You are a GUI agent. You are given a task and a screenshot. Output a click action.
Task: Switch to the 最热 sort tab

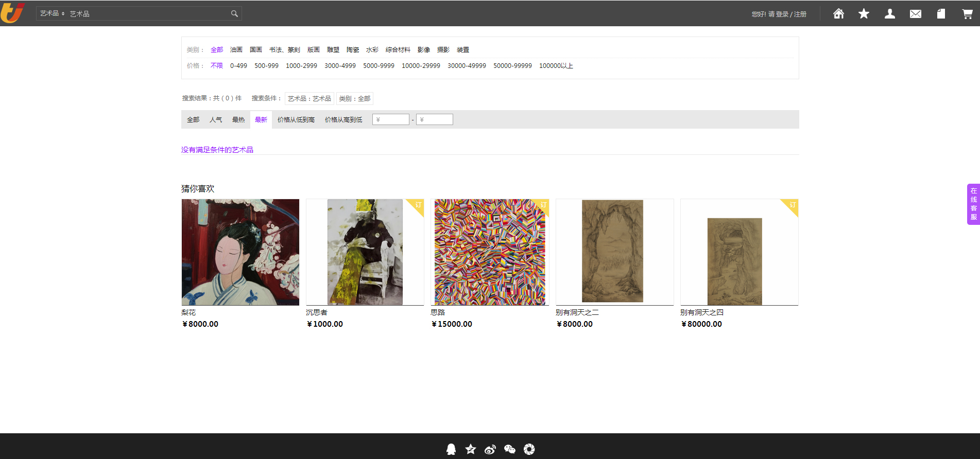pyautogui.click(x=238, y=119)
